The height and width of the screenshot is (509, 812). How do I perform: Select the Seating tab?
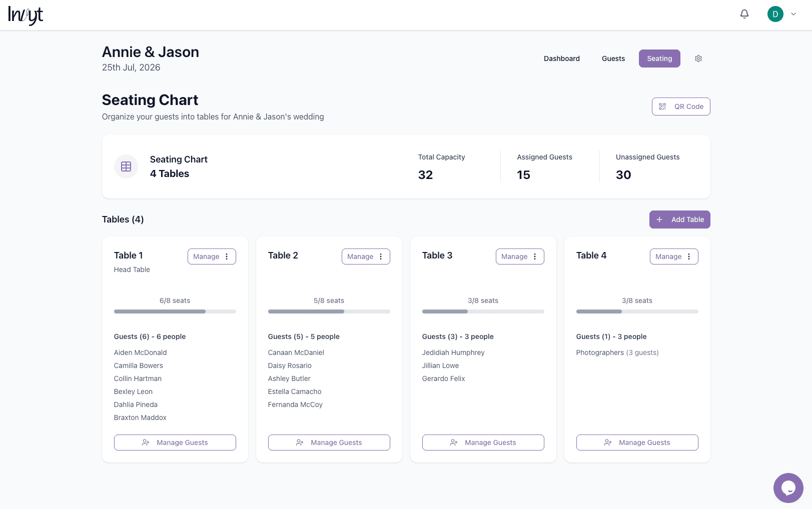(x=659, y=58)
